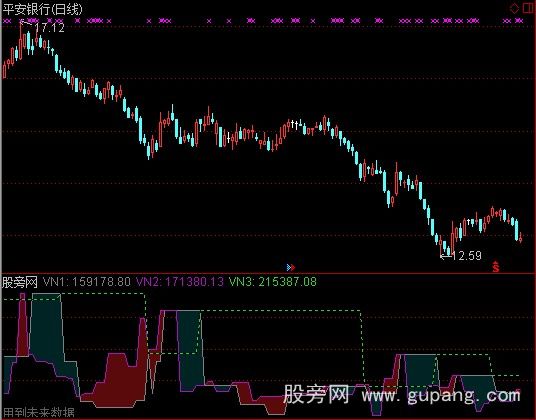Click the VN1: 159178.80 value

[x=87, y=282]
